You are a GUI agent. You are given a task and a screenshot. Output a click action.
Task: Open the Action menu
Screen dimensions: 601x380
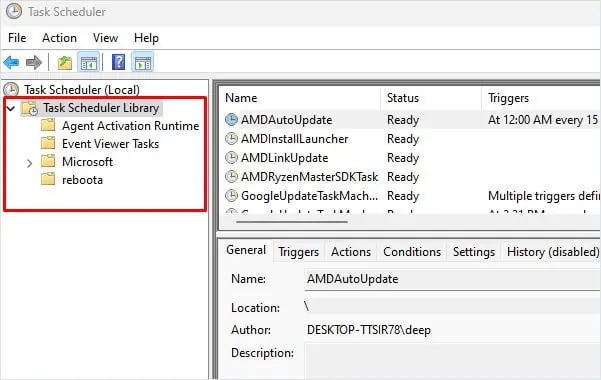pyautogui.click(x=59, y=38)
